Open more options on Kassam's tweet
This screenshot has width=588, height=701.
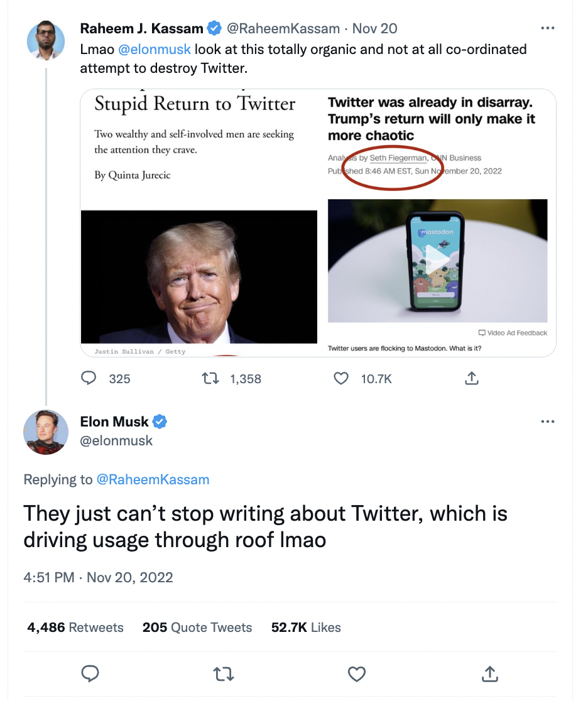tap(547, 28)
